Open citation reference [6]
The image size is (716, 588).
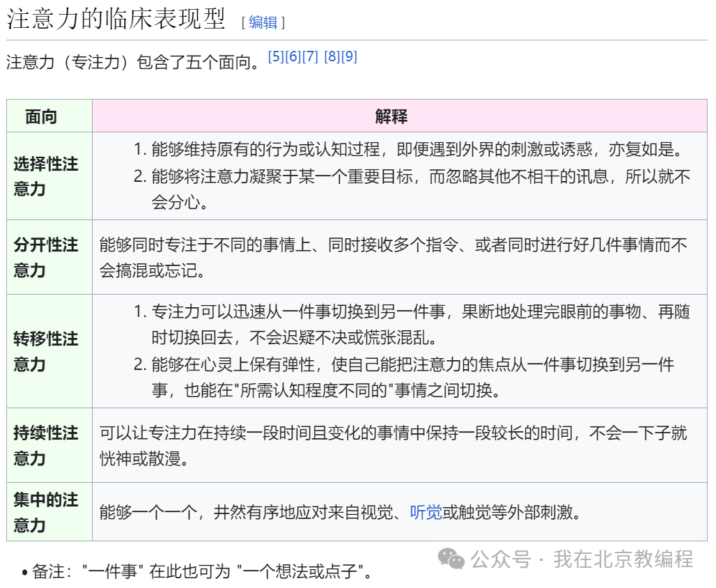pyautogui.click(x=293, y=56)
